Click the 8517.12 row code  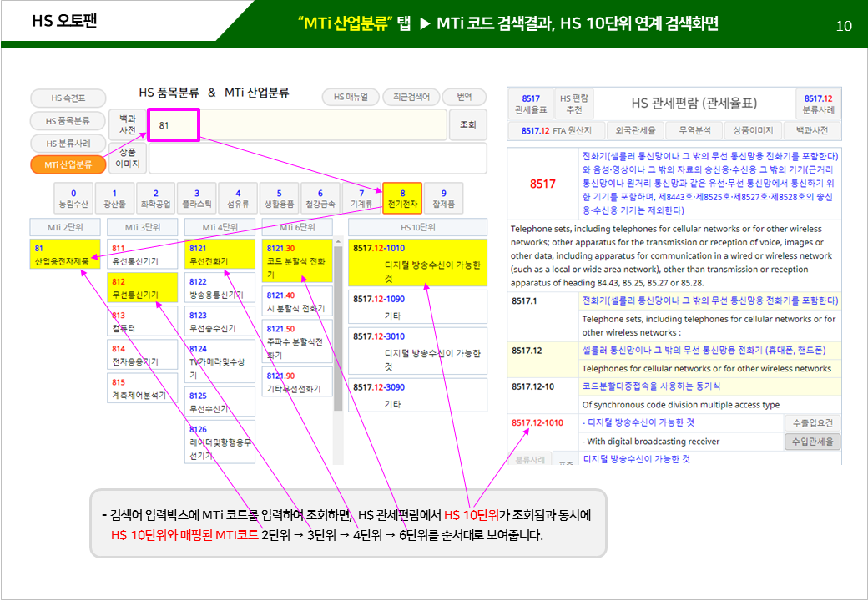(527, 351)
